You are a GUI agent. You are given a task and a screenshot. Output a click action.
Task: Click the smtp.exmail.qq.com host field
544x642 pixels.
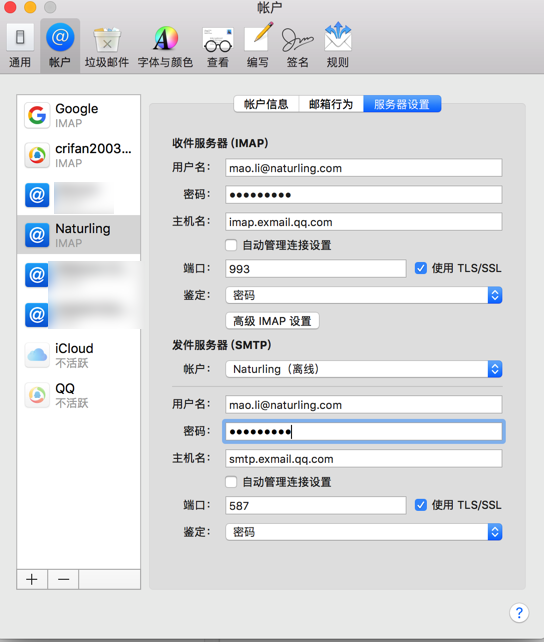363,459
